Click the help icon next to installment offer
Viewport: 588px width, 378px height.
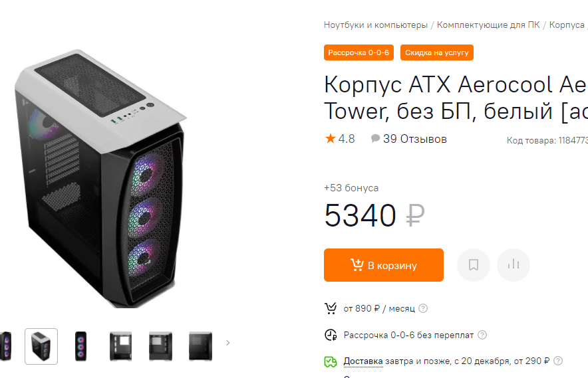[x=482, y=335]
